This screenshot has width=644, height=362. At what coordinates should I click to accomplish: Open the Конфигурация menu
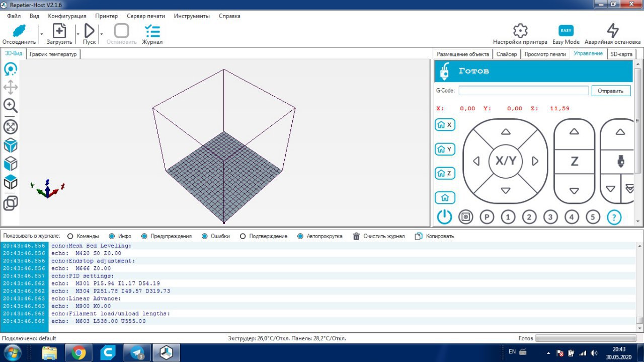tap(67, 16)
